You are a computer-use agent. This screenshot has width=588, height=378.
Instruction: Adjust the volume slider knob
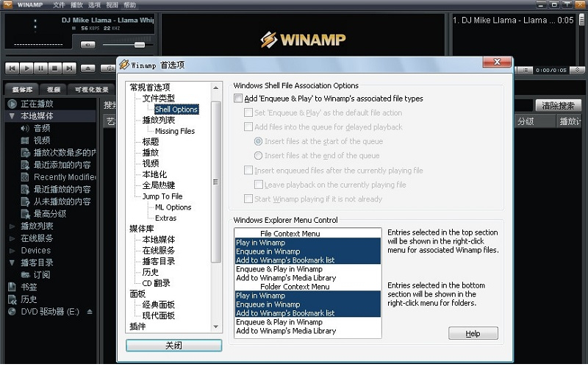pyautogui.click(x=140, y=45)
